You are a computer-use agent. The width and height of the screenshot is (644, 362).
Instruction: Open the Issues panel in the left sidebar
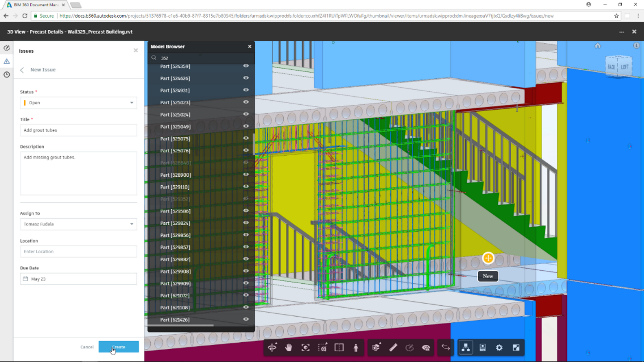(x=7, y=60)
